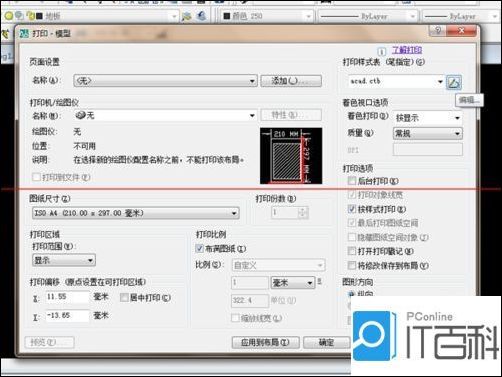Open the printer/plotter name dropdown

[x=165, y=115]
